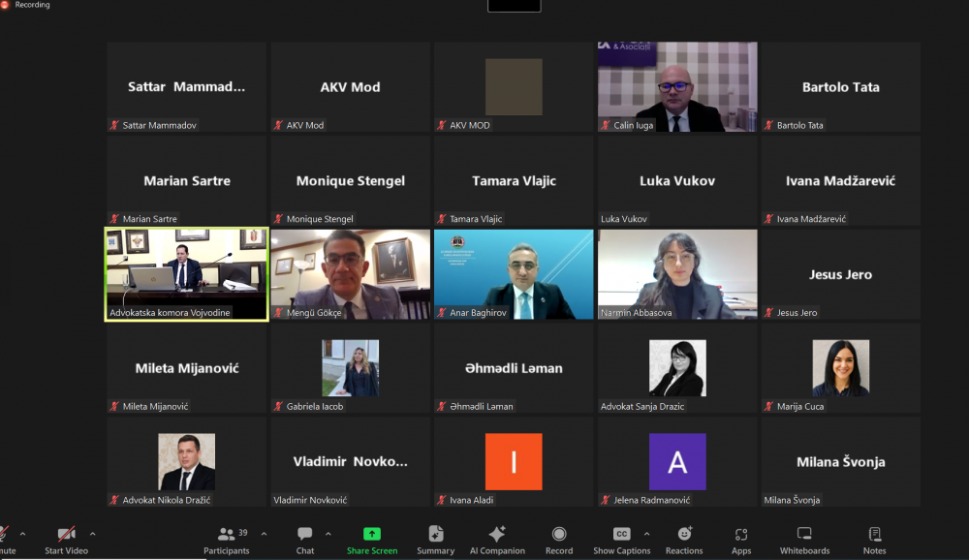
Task: Open the meeting Summary
Action: (435, 539)
